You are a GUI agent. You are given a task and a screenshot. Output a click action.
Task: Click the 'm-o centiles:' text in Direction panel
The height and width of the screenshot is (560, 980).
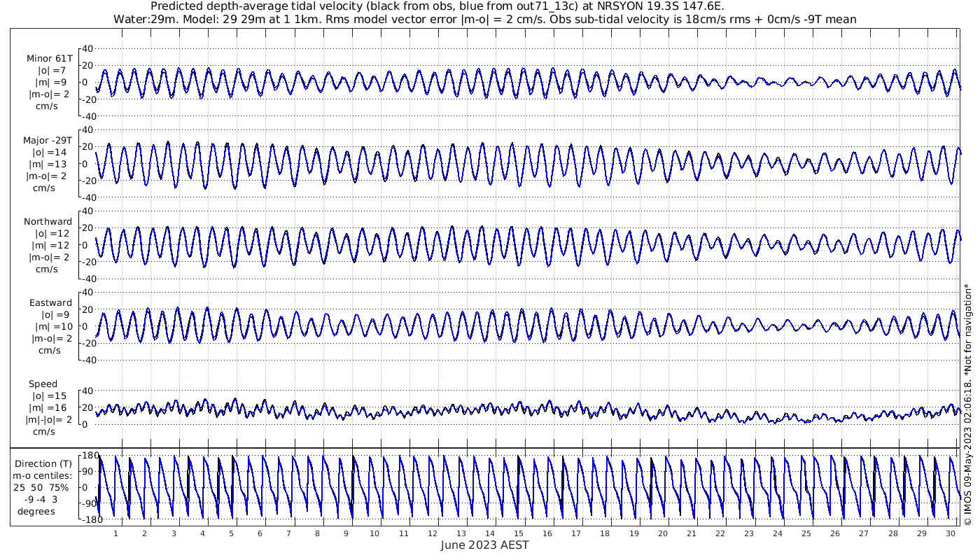[x=43, y=476]
